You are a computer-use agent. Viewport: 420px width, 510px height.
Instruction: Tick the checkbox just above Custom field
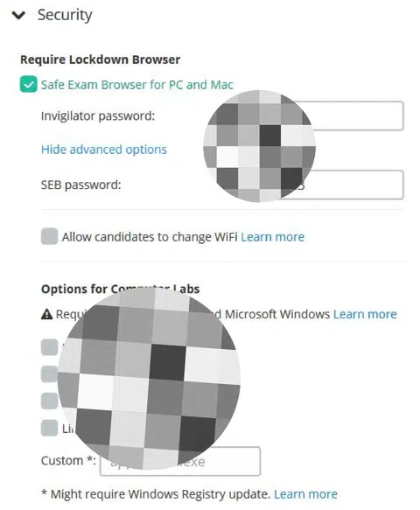50,428
